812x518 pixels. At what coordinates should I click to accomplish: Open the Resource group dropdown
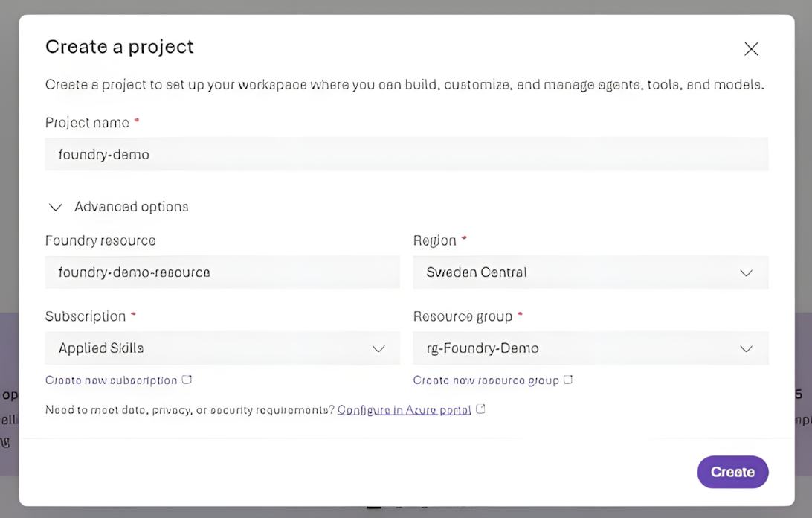(590, 348)
